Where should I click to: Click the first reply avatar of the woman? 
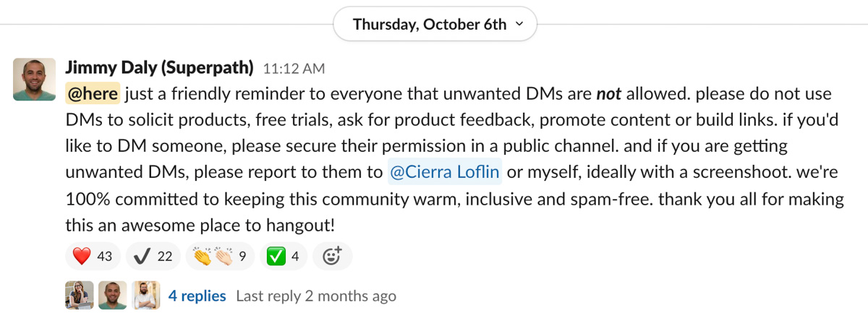pyautogui.click(x=80, y=295)
